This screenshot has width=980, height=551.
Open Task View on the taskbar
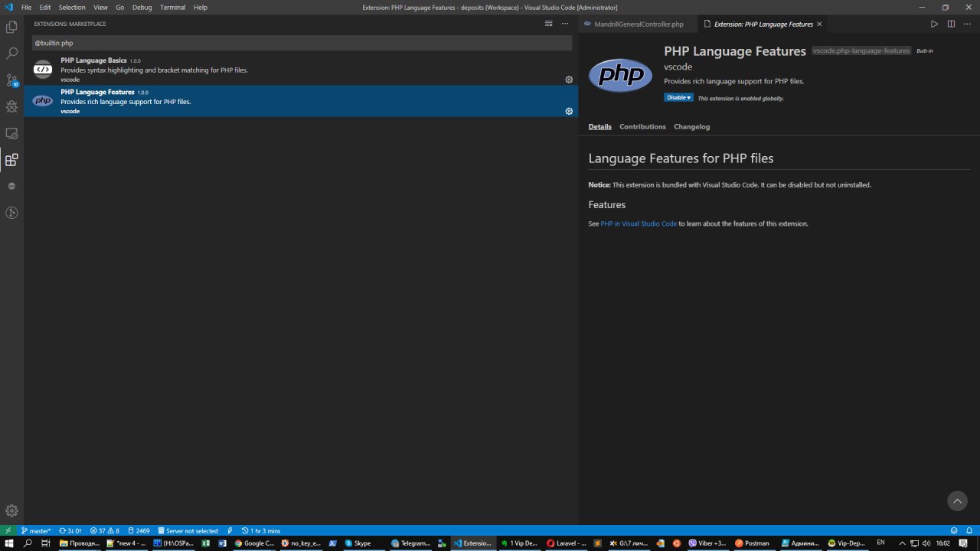coord(46,543)
